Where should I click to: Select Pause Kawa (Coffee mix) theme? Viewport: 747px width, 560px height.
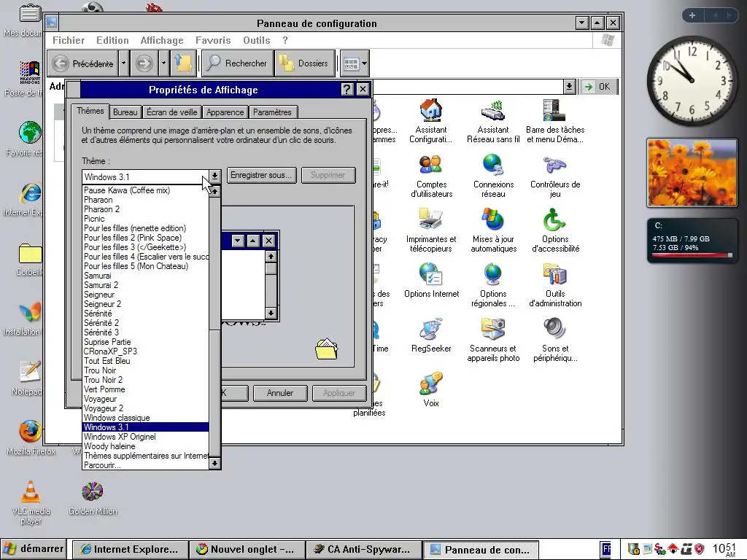pos(145,190)
